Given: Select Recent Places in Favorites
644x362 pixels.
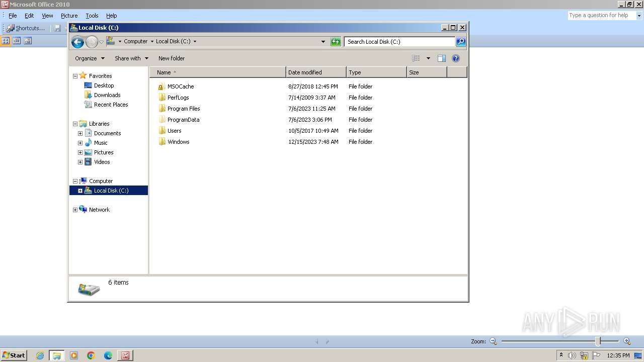Looking at the screenshot, I should pos(111,105).
